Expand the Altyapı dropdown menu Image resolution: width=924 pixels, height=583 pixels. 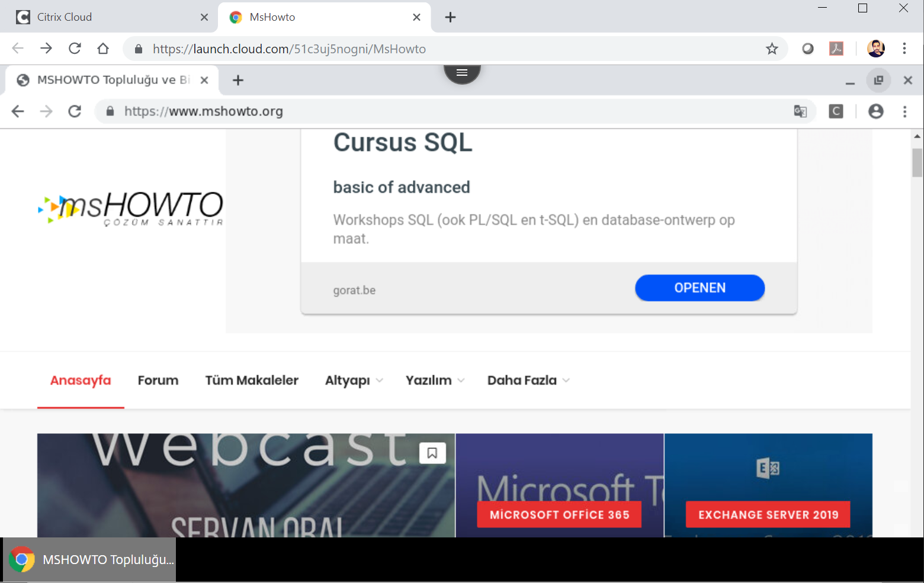(354, 381)
